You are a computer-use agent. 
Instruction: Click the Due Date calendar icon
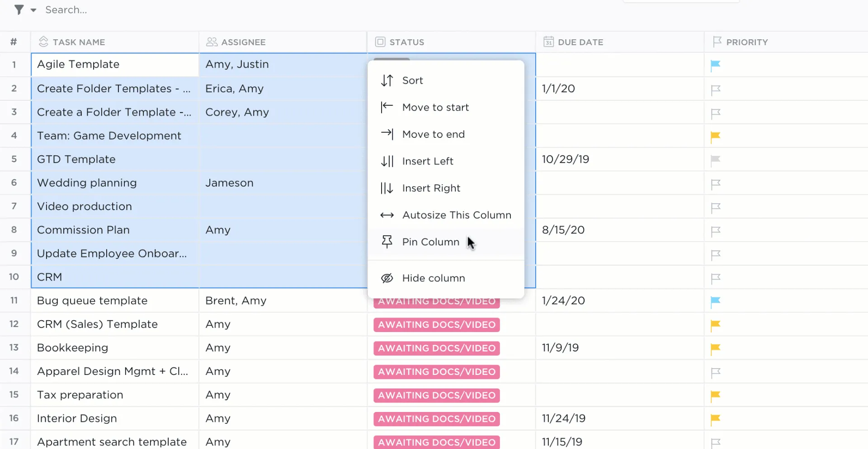coord(548,42)
